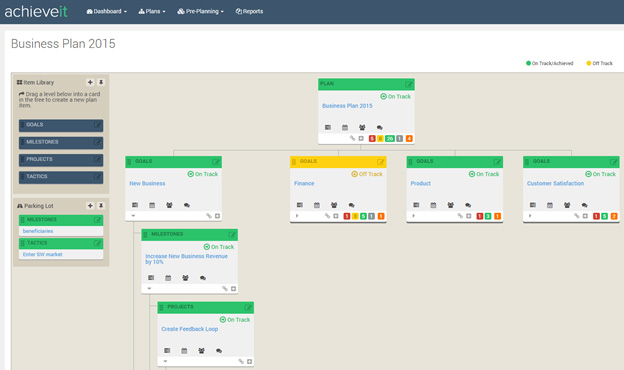Open details icon on Business Plan 2015 card
This screenshot has height=370, width=624.
328,128
